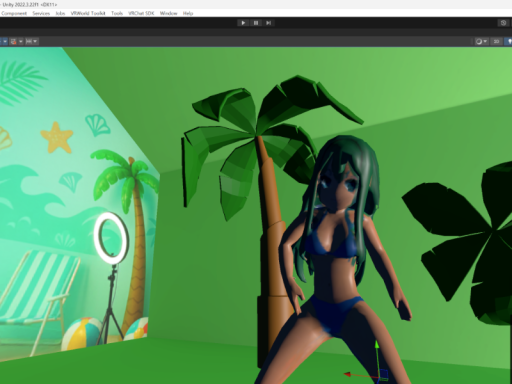Open the Window menu
This screenshot has height=384, width=512.
[x=169, y=13]
